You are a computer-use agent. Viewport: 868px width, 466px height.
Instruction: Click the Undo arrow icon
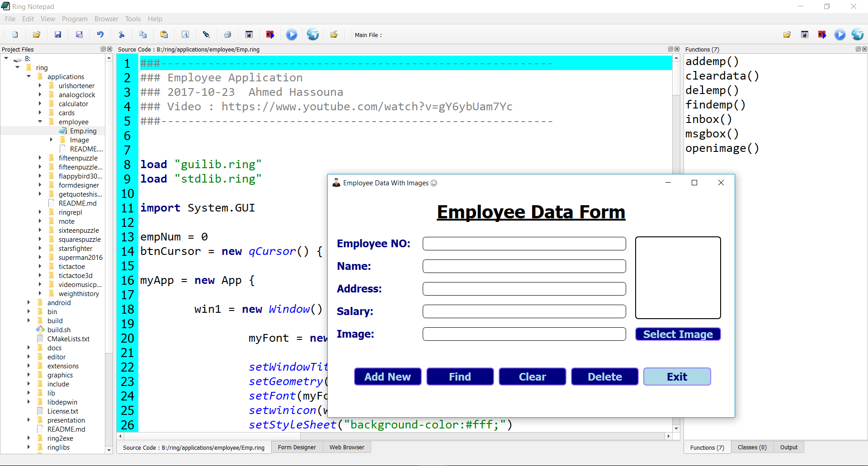click(x=100, y=35)
